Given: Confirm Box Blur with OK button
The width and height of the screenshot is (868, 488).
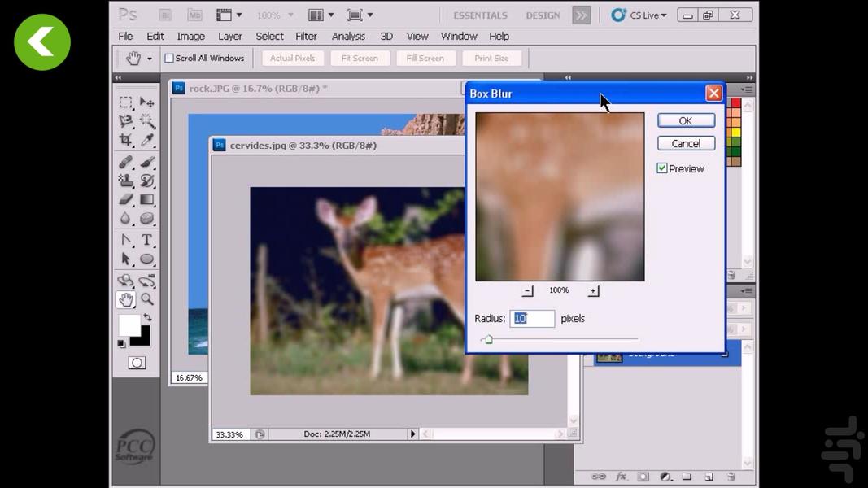Looking at the screenshot, I should pyautogui.click(x=686, y=120).
